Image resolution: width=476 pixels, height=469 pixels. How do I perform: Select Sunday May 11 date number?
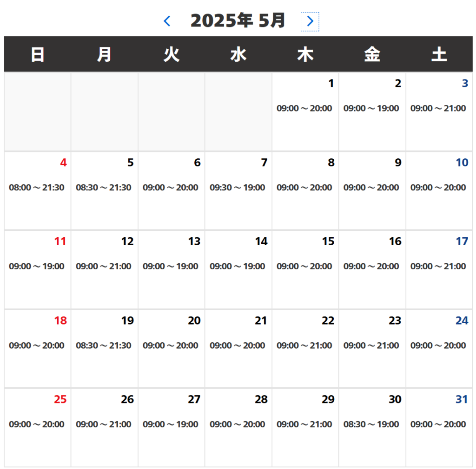(60, 242)
